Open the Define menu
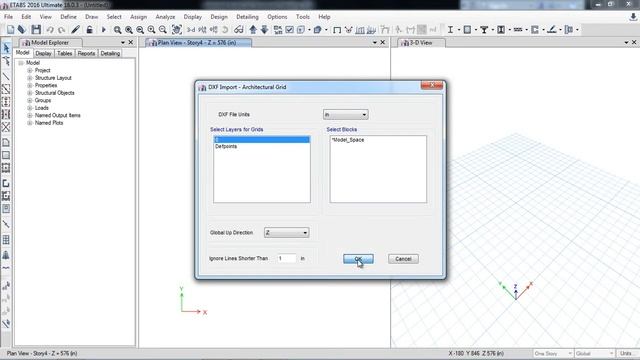 tap(68, 17)
